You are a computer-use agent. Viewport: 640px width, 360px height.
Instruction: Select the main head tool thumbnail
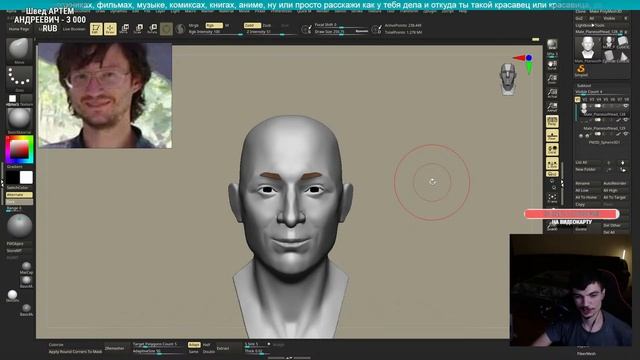pos(588,48)
